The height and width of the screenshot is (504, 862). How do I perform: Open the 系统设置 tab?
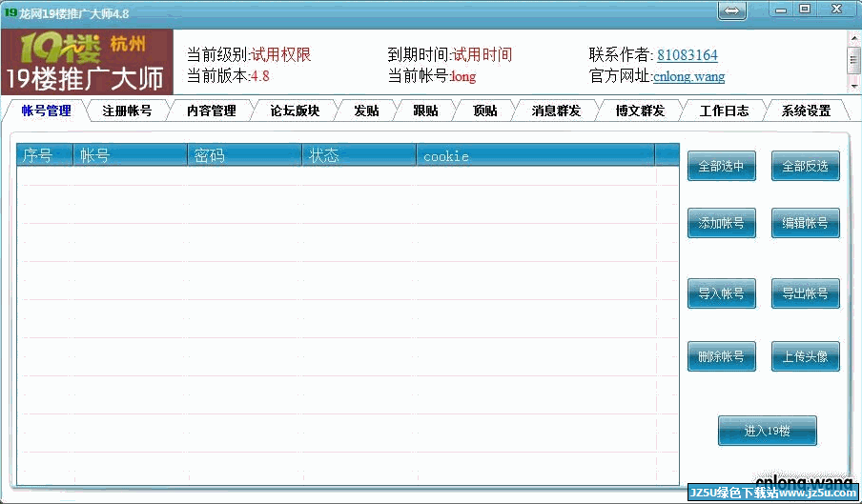[806, 111]
